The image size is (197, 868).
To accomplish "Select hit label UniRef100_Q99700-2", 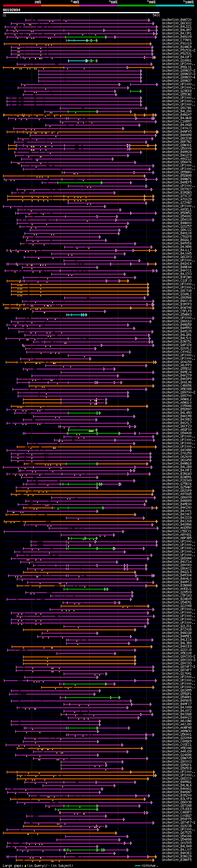I will [x=179, y=393].
